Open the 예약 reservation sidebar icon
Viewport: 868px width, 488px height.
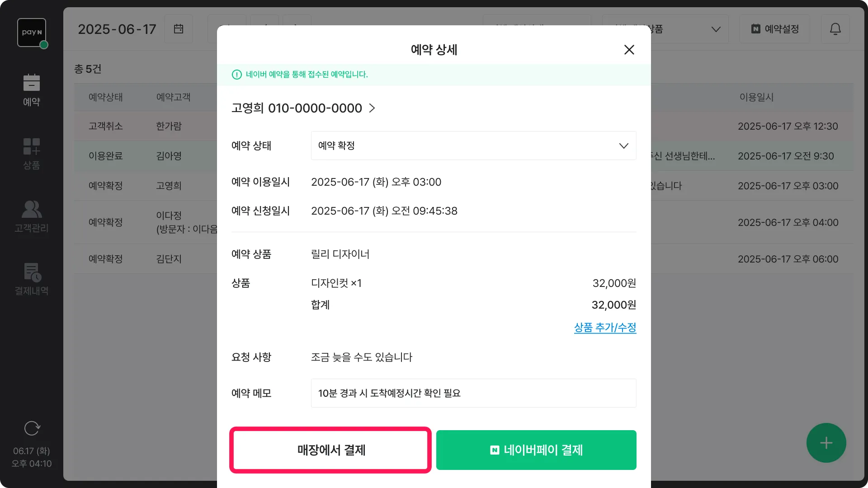coord(32,90)
